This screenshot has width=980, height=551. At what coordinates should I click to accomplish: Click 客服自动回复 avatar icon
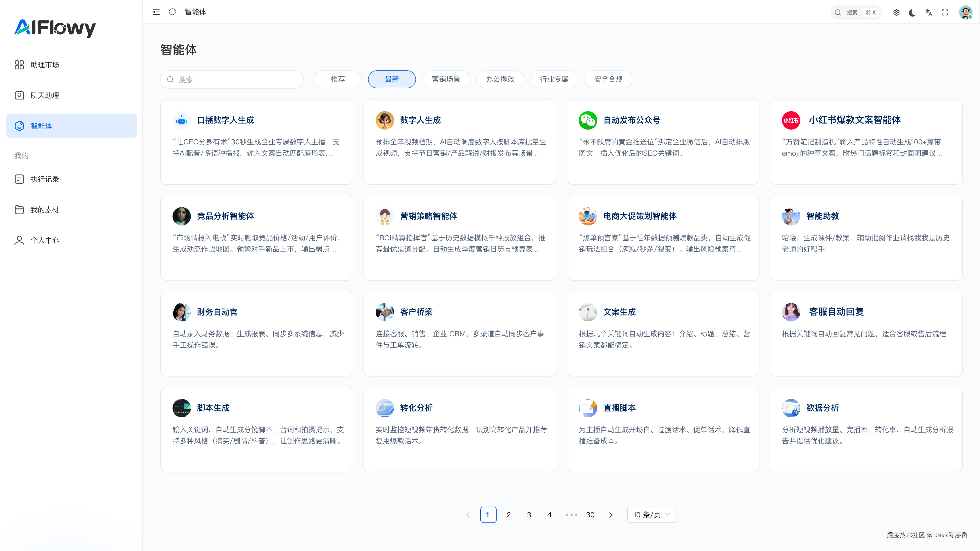tap(791, 312)
